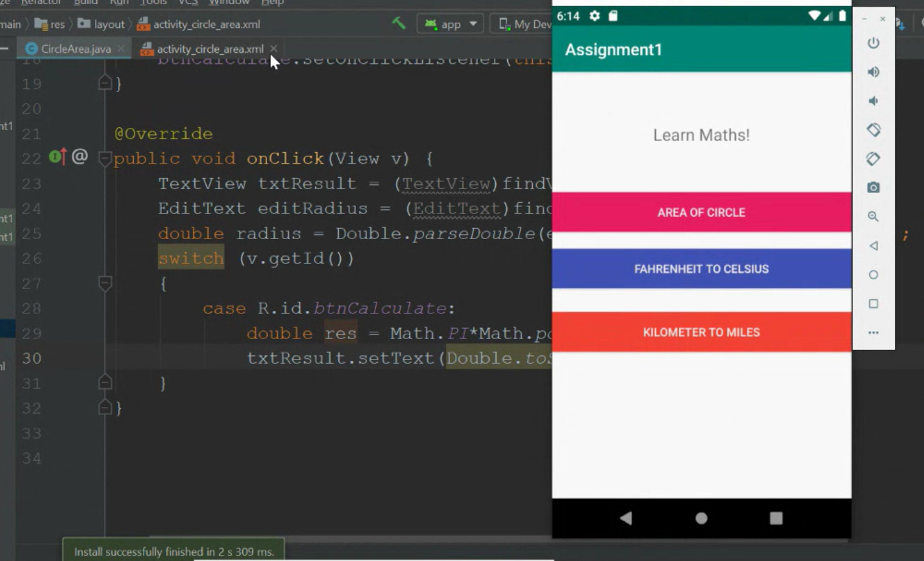This screenshot has width=924, height=561.
Task: Click the Learn Maths! heading text
Action: [x=701, y=135]
